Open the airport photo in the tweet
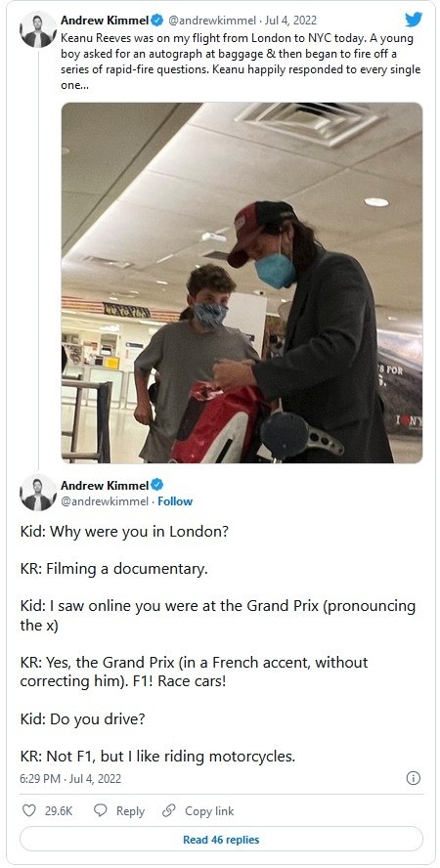This screenshot has width=440, height=868. coord(242,282)
